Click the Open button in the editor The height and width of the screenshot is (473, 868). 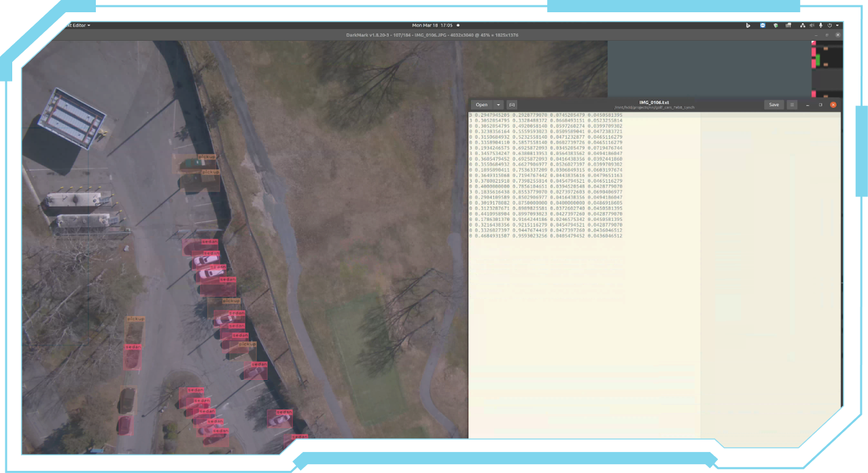482,105
